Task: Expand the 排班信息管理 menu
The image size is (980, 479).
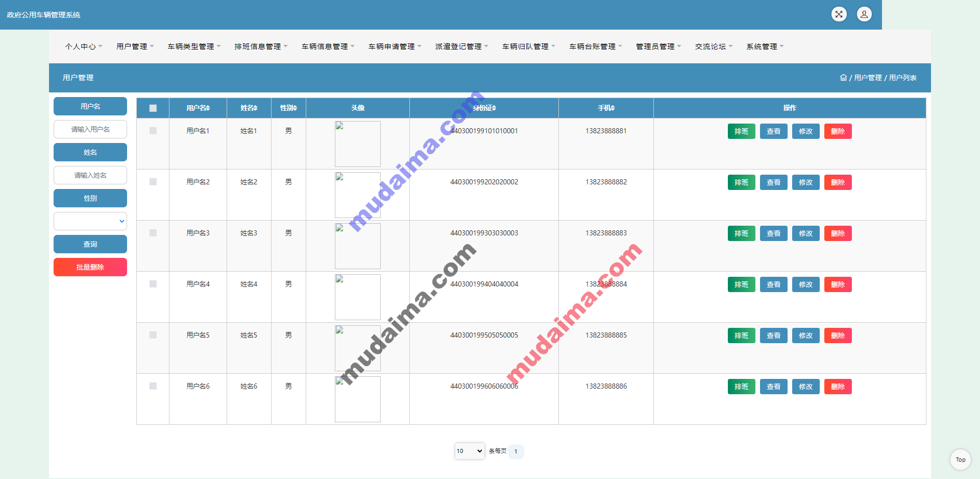Action: [261, 46]
